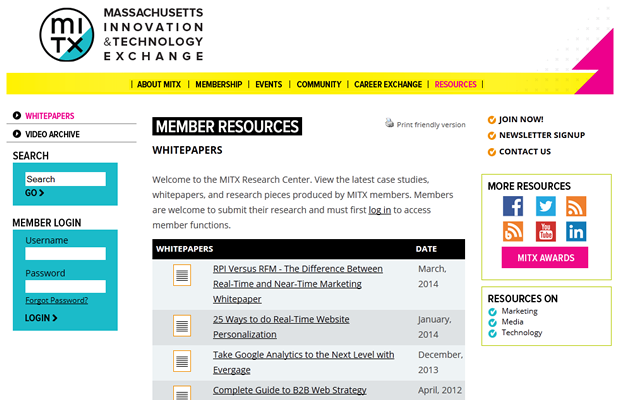This screenshot has width=620, height=400.
Task: Click the Whitepapers column header
Action: click(185, 249)
